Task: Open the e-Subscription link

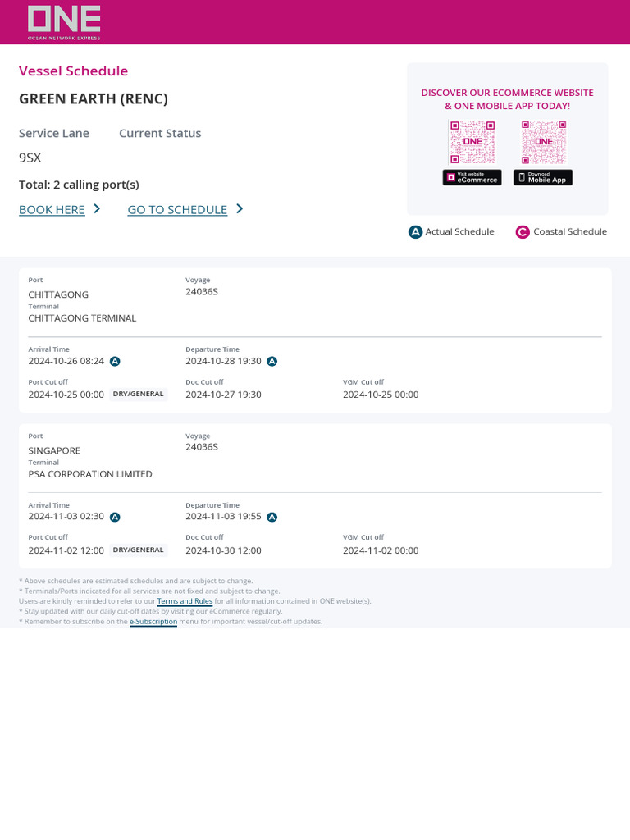Action: (153, 622)
